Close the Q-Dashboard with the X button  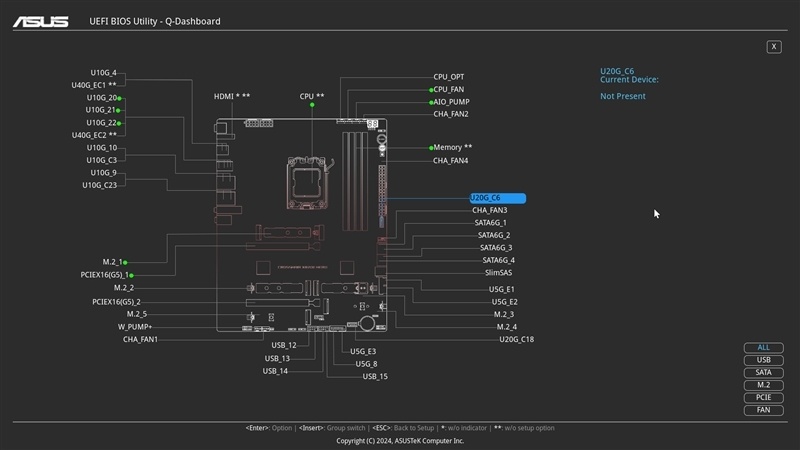pyautogui.click(x=773, y=47)
